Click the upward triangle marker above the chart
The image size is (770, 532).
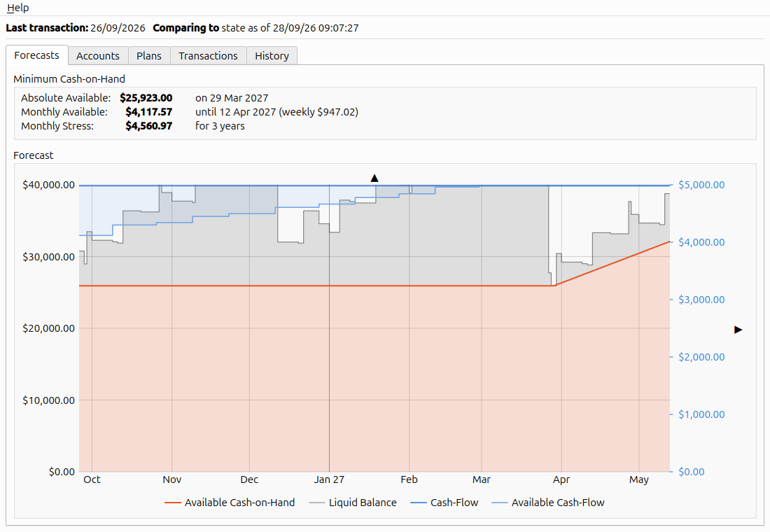[x=374, y=178]
